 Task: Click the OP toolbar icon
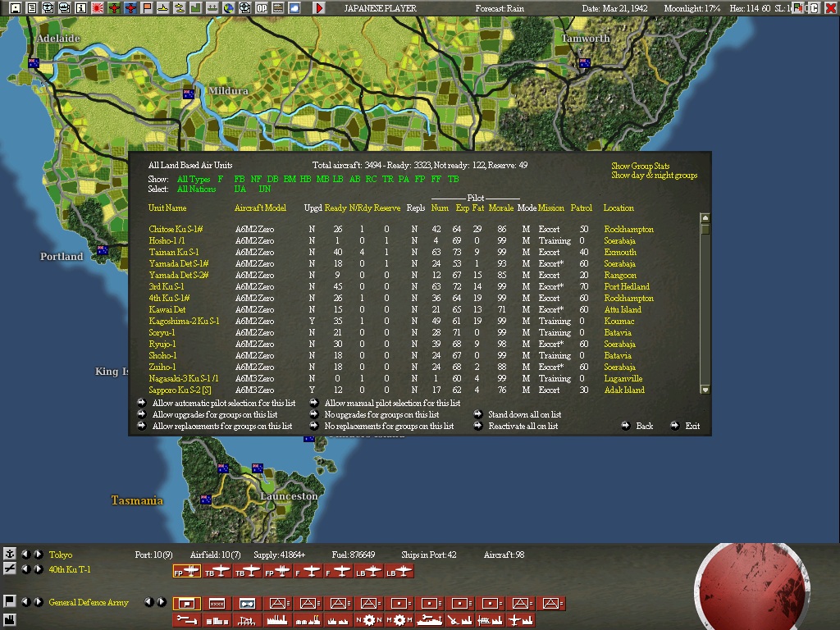[x=262, y=7]
